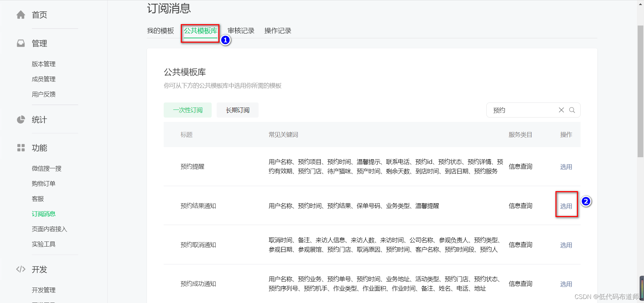Screen dimensions: 644x303
Task: Click 选用 for 预约结果通知 template
Action: click(566, 206)
